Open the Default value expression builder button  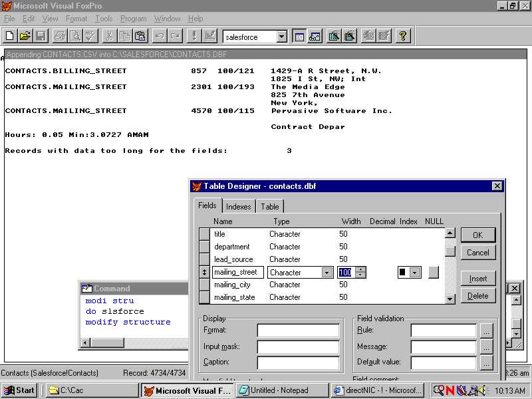487,363
